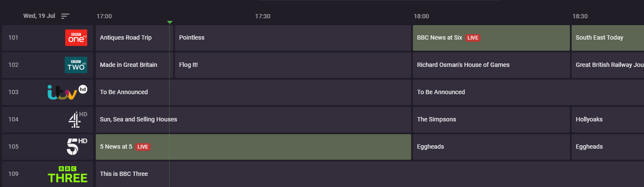Click the 17:30 time header
This screenshot has width=644, height=187.
pos(263,16)
